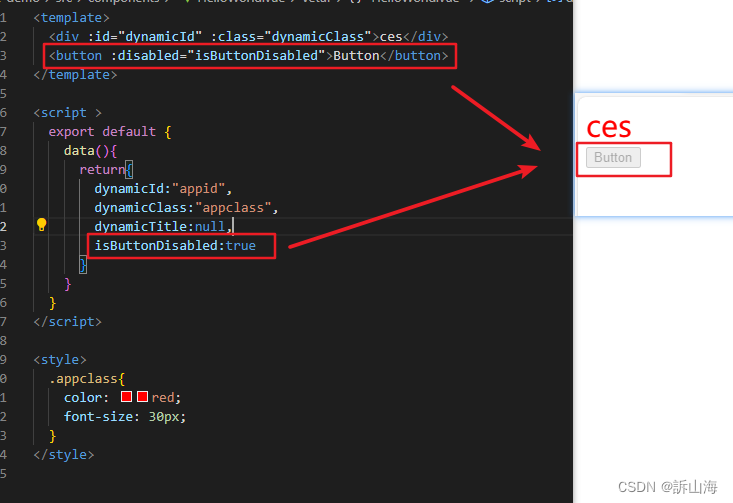Click the "export default {" line
The image size is (733, 503).
[x=110, y=132]
